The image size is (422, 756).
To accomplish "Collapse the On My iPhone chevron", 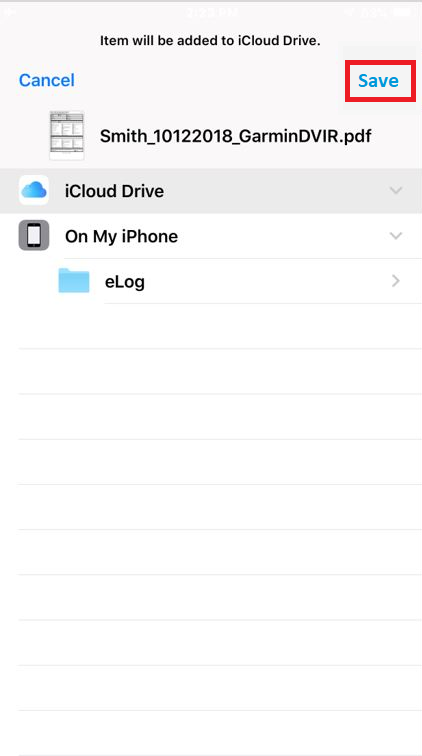I will pos(396,236).
